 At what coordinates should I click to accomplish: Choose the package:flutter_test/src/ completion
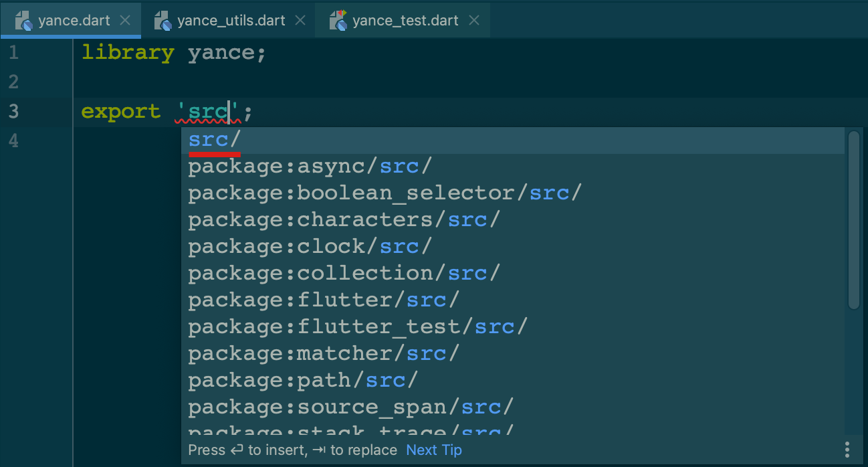coord(513,327)
